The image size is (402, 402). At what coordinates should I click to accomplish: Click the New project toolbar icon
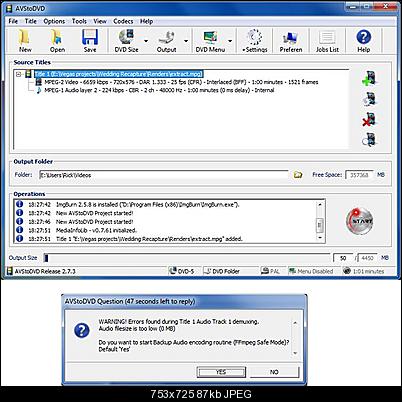pos(25,41)
